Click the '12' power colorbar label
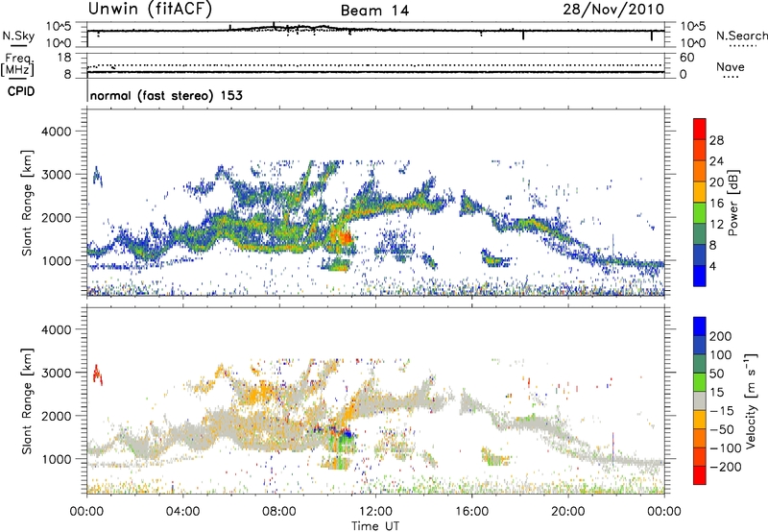 click(x=716, y=225)
